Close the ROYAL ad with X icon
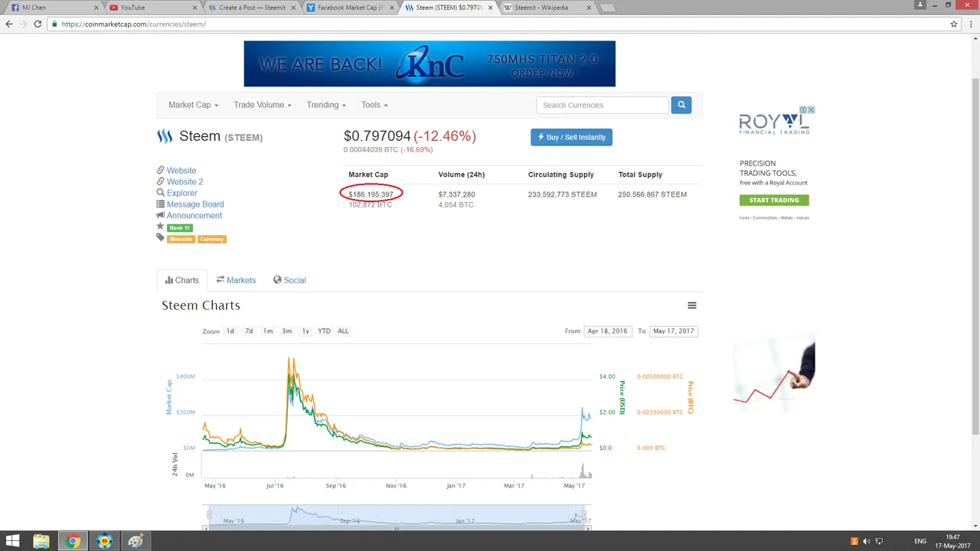980x551 pixels. 812,110
